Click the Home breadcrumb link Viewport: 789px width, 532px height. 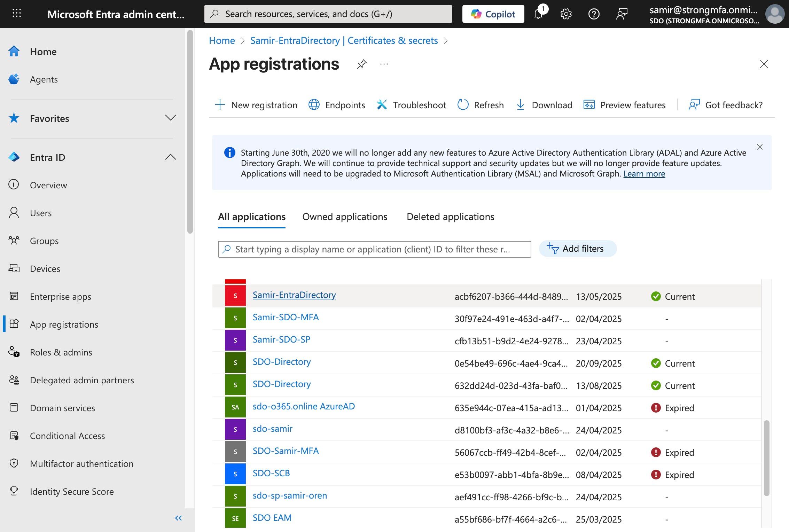click(x=222, y=40)
